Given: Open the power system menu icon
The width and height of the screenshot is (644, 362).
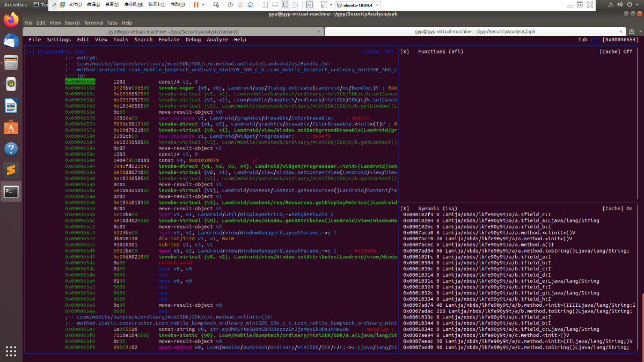Looking at the screenshot, I should [634, 4].
